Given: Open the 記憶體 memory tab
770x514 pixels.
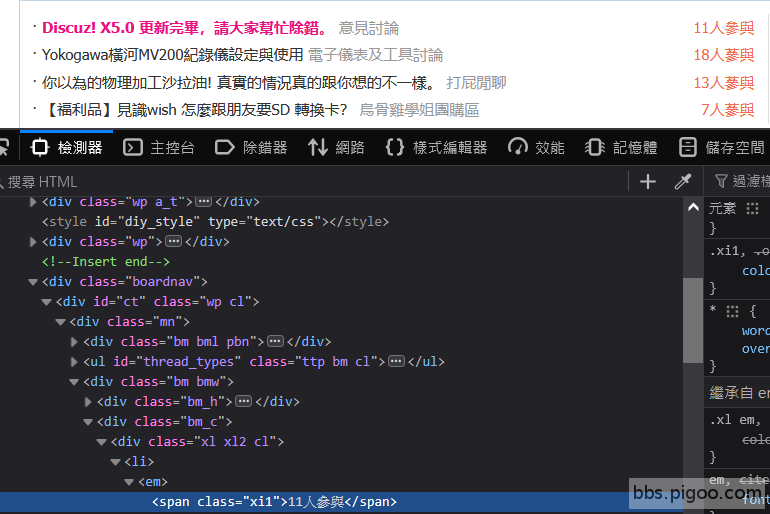Looking at the screenshot, I should coord(621,147).
